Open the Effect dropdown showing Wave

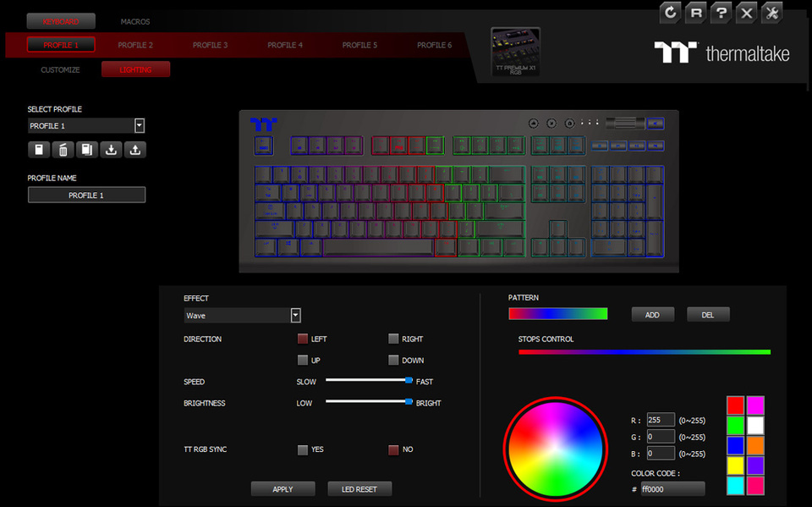(294, 315)
